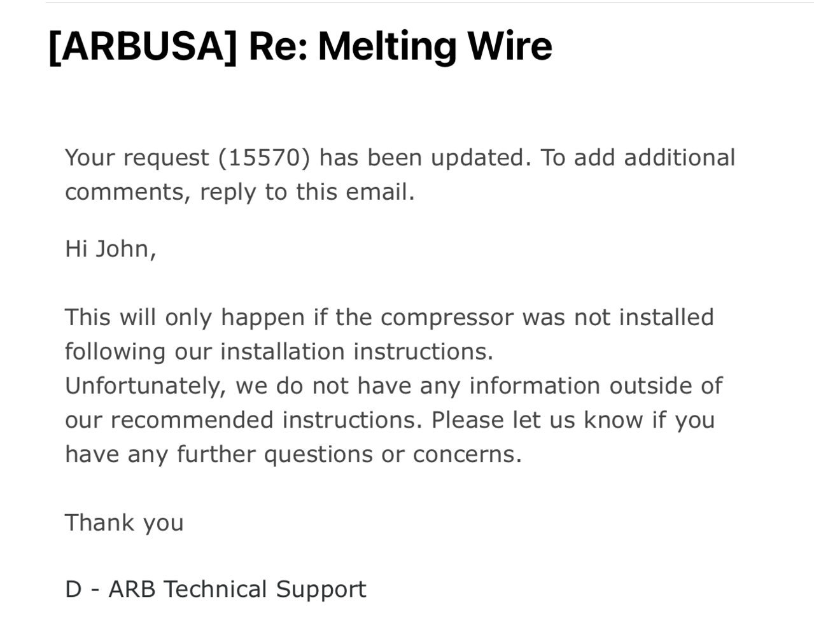Click 'following our installation instructions' line

(x=279, y=351)
